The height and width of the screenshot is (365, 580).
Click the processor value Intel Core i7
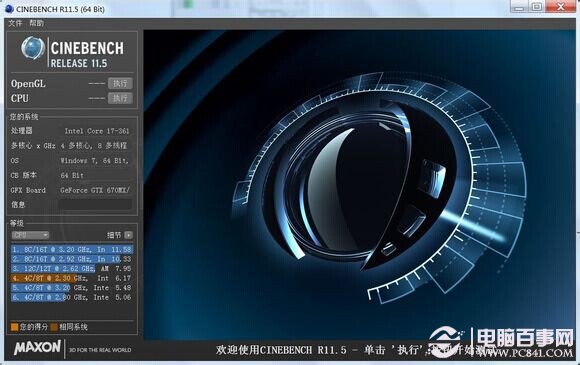pyautogui.click(x=97, y=131)
